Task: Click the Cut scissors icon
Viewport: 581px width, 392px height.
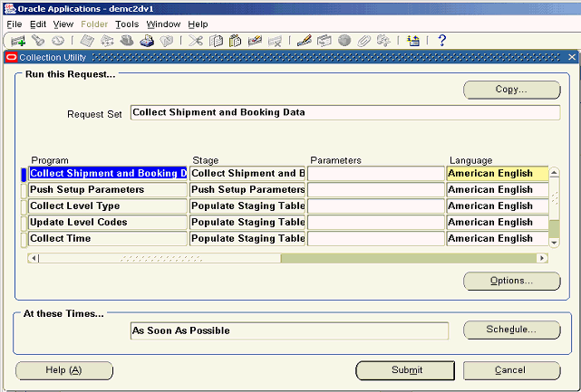Action: pyautogui.click(x=196, y=41)
